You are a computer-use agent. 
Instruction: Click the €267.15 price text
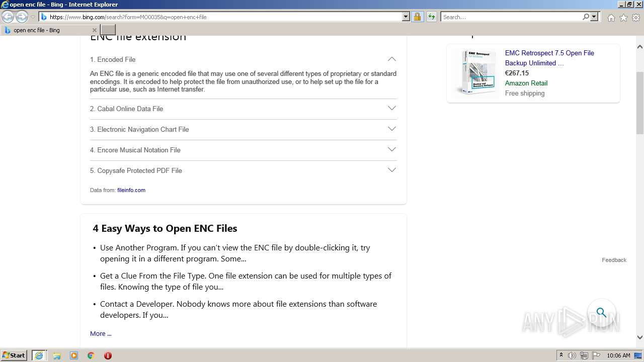click(517, 73)
